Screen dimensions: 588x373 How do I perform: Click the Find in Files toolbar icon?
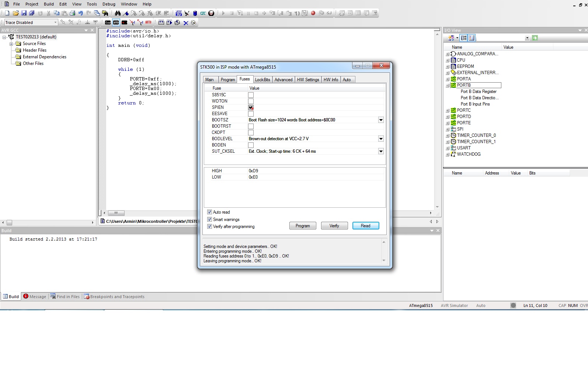point(105,13)
